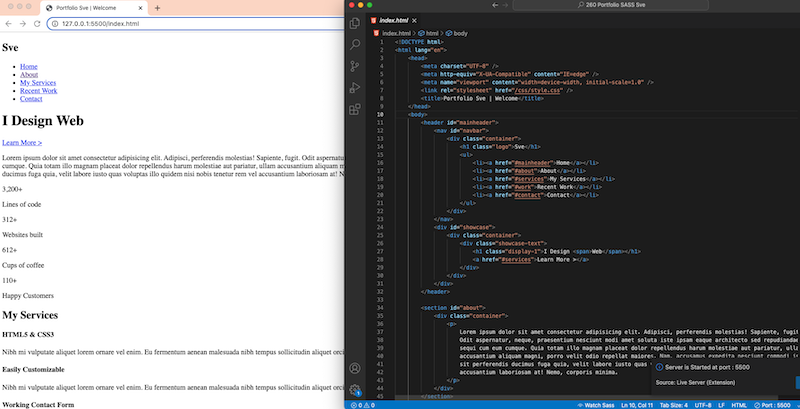Click the I Design Web heading
Screen dimensions: 800x409
pyautogui.click(x=43, y=121)
